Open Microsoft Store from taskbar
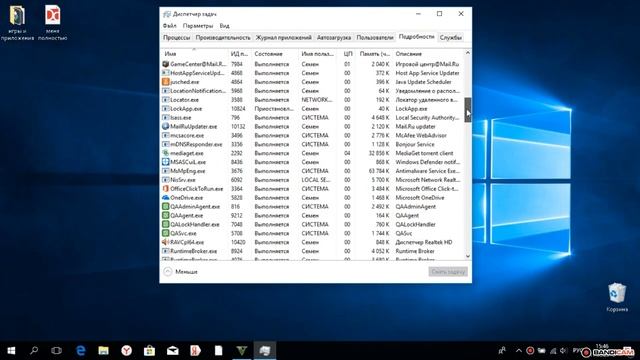The image size is (640, 360). point(149,351)
